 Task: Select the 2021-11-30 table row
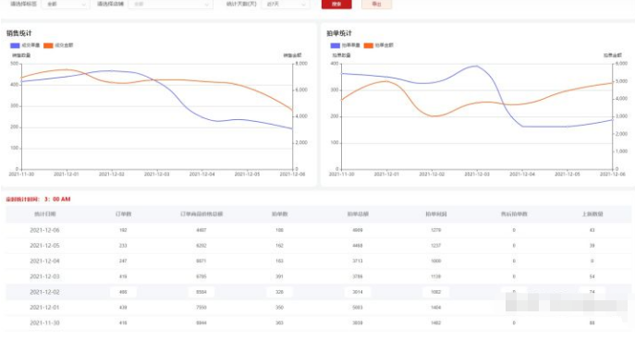(318, 322)
